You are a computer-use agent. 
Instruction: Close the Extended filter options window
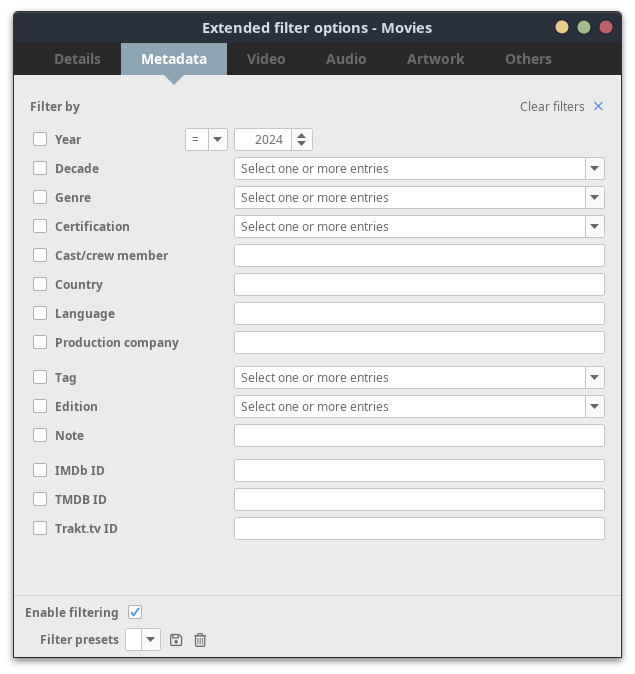click(606, 28)
